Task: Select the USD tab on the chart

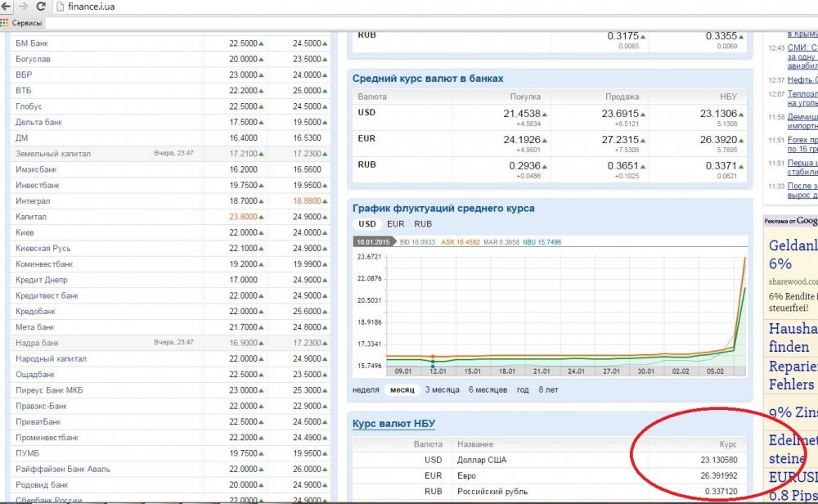Action: point(367,224)
